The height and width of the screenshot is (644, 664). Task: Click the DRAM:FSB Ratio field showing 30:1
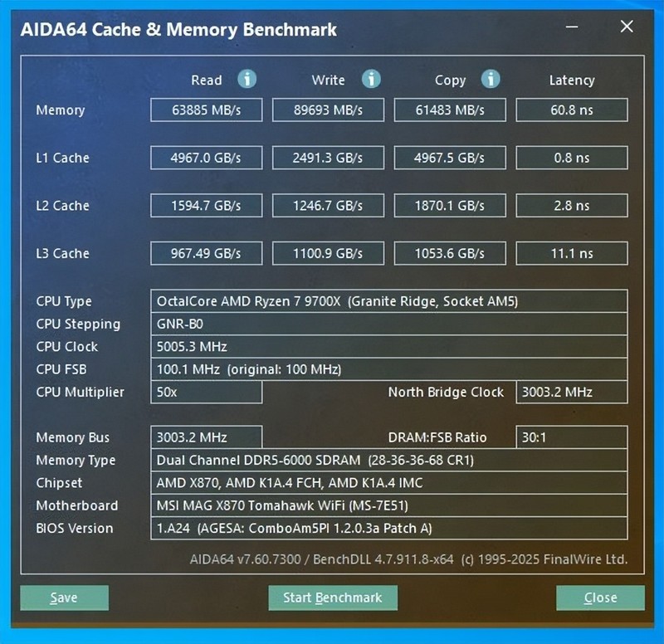[x=571, y=437]
